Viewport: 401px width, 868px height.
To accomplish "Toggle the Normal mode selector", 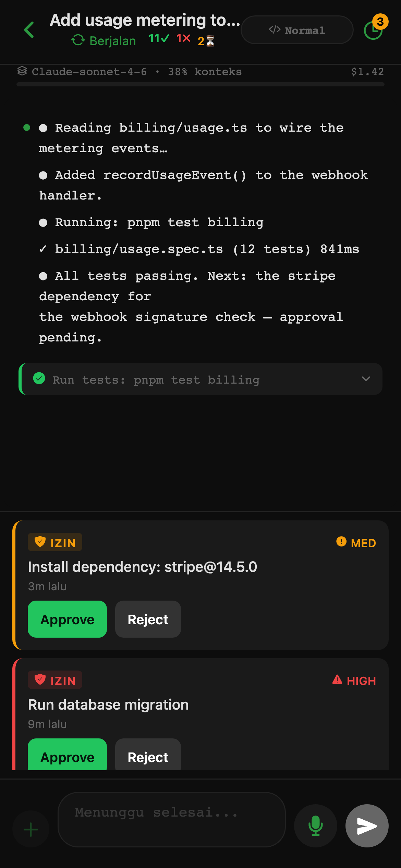I will click(297, 30).
